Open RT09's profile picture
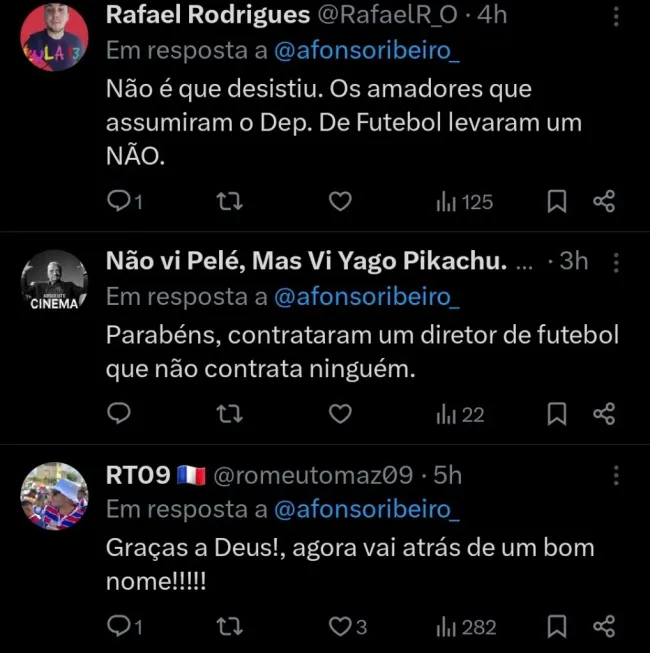 (x=53, y=497)
